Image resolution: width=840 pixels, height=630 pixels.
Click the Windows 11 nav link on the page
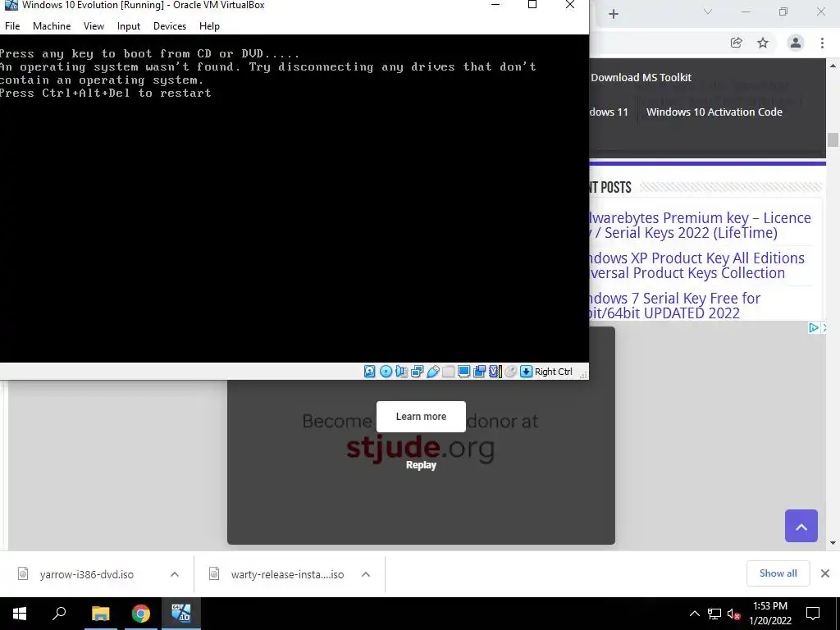pyautogui.click(x=609, y=112)
